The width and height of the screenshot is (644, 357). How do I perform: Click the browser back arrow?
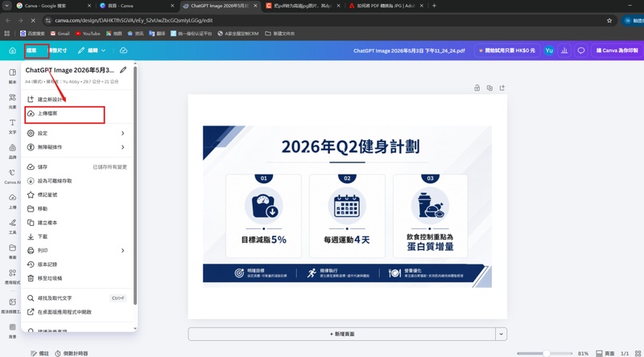(x=8, y=20)
